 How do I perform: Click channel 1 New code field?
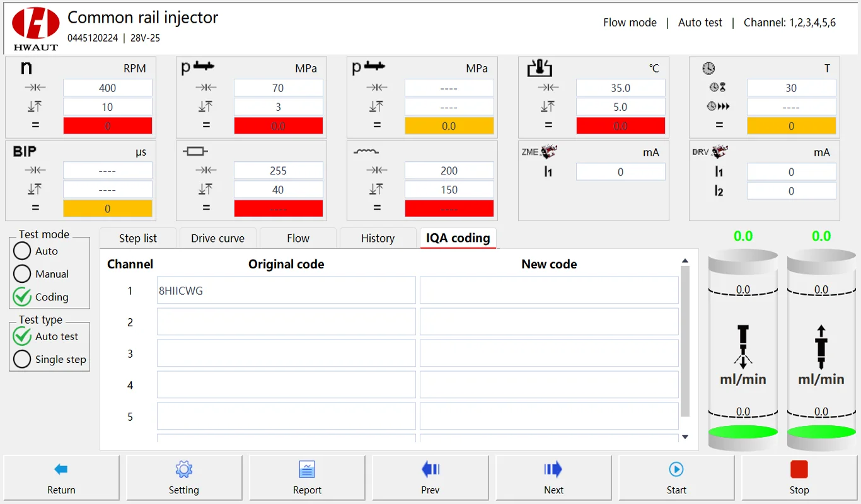549,290
